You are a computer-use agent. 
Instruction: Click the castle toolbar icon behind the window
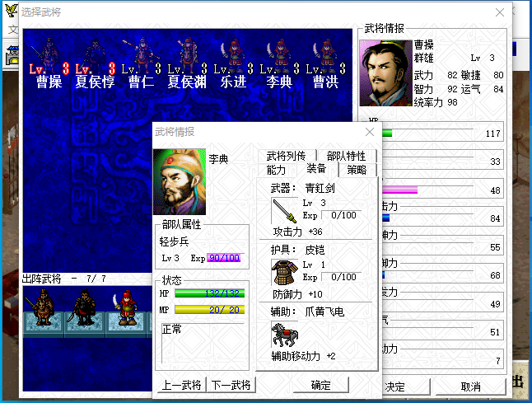click(12, 56)
